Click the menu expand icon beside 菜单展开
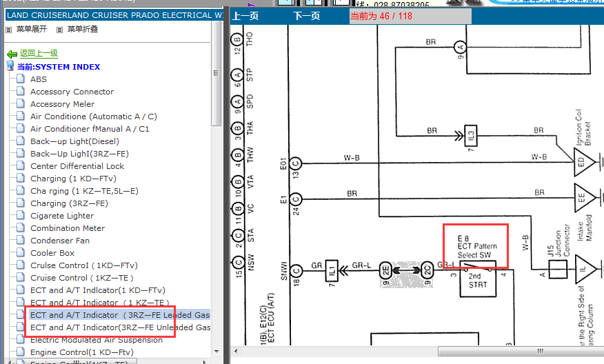 point(9,30)
